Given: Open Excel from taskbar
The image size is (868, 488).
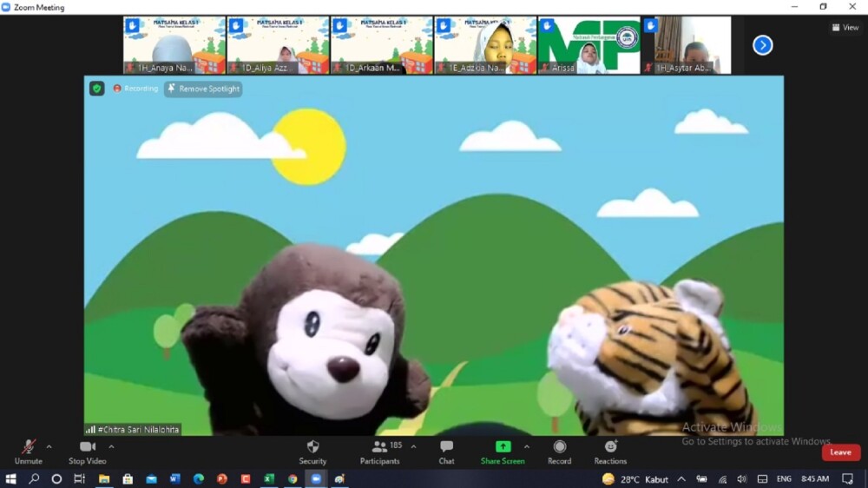Looking at the screenshot, I should click(x=269, y=478).
